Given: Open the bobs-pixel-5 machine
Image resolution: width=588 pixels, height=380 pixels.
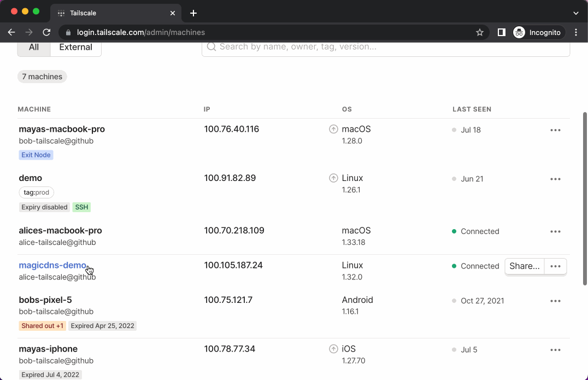Looking at the screenshot, I should (x=45, y=300).
